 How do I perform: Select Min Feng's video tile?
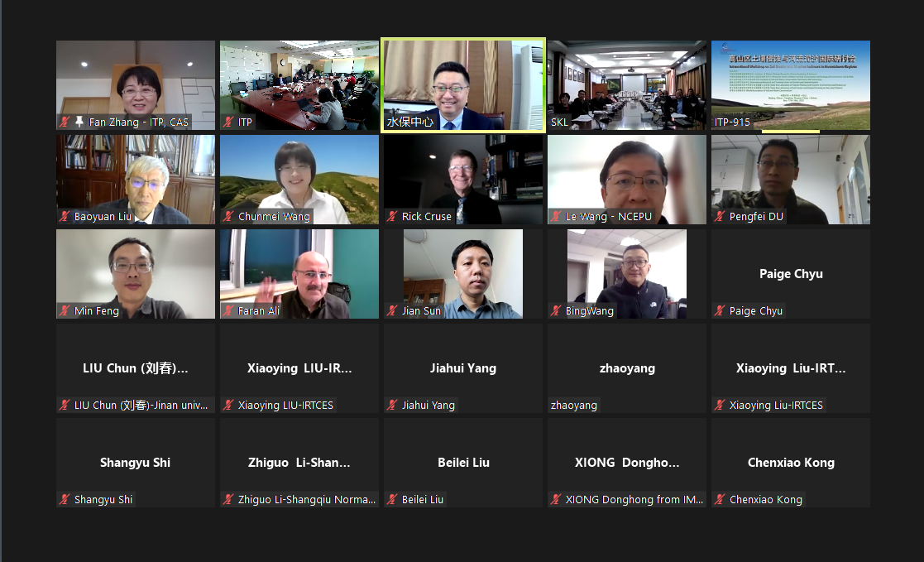[136, 274]
